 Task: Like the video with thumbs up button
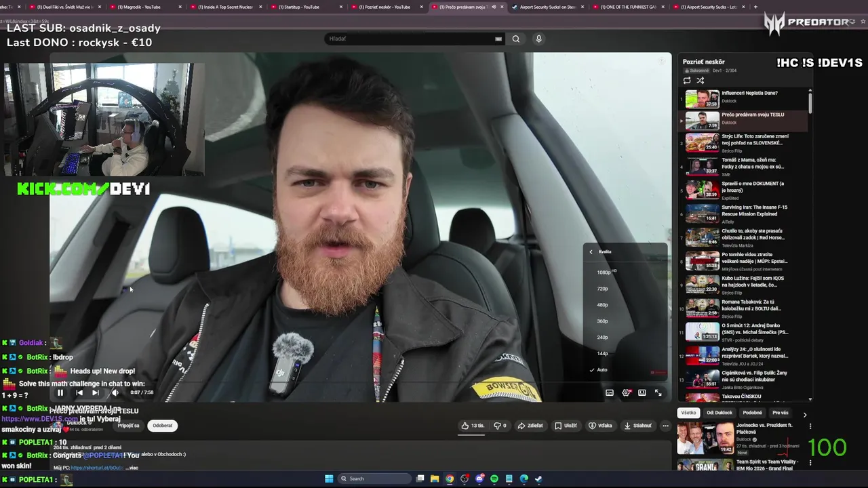[473, 426]
